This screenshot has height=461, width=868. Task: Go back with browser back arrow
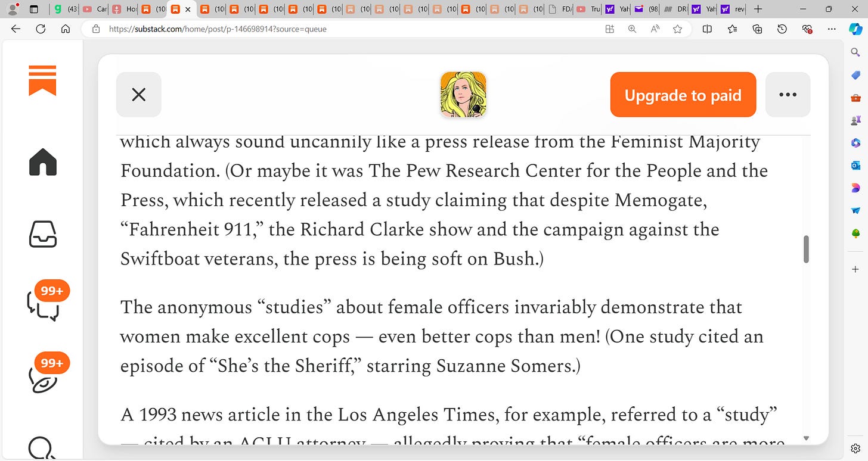pos(15,29)
